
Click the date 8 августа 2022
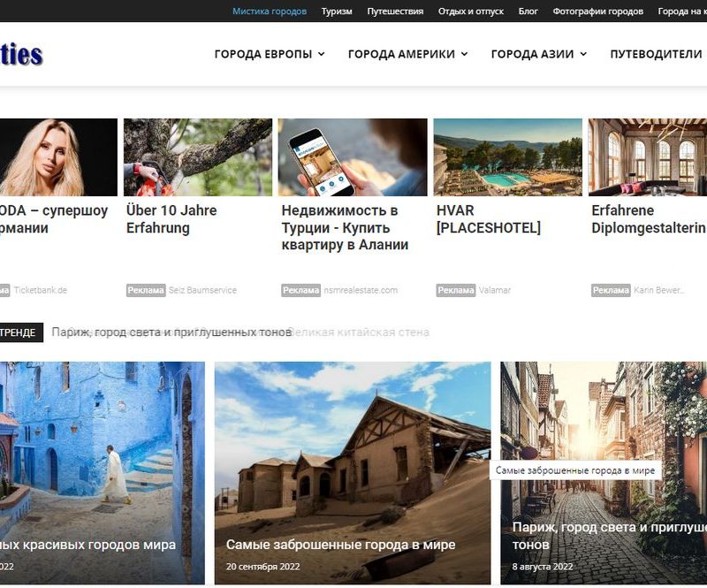543,567
